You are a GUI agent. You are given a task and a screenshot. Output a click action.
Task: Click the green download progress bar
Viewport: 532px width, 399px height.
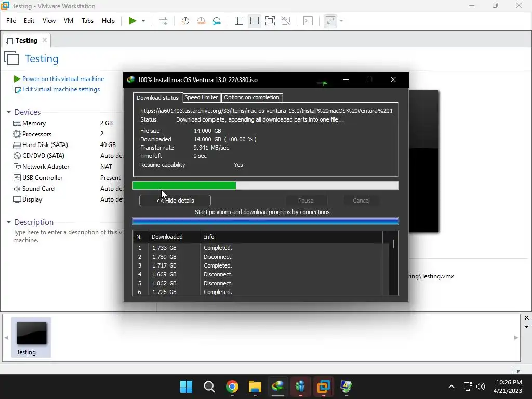point(265,185)
